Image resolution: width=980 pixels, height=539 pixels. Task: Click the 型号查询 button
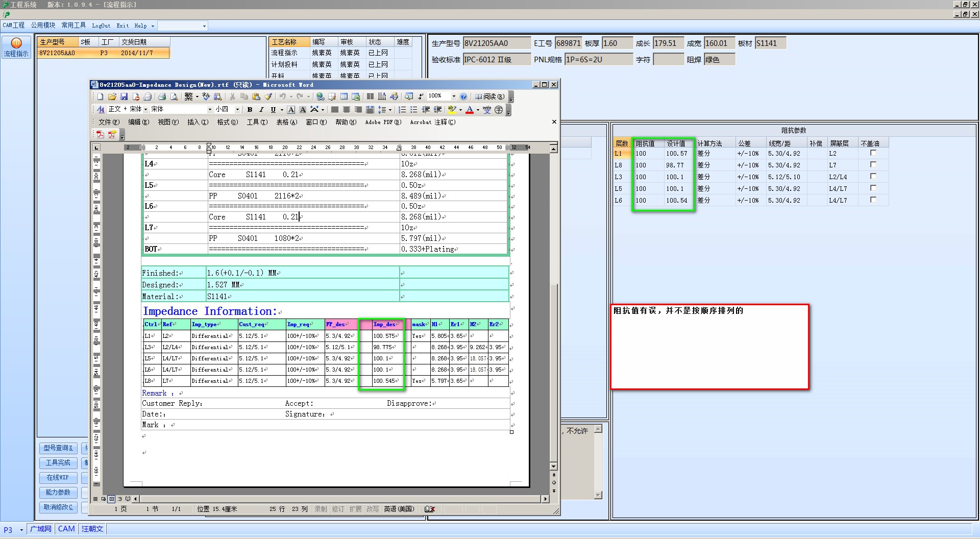tap(58, 448)
